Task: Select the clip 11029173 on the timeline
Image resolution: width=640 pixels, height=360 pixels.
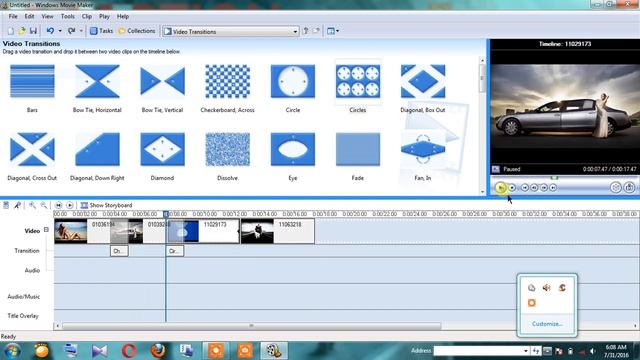Action: point(204,231)
